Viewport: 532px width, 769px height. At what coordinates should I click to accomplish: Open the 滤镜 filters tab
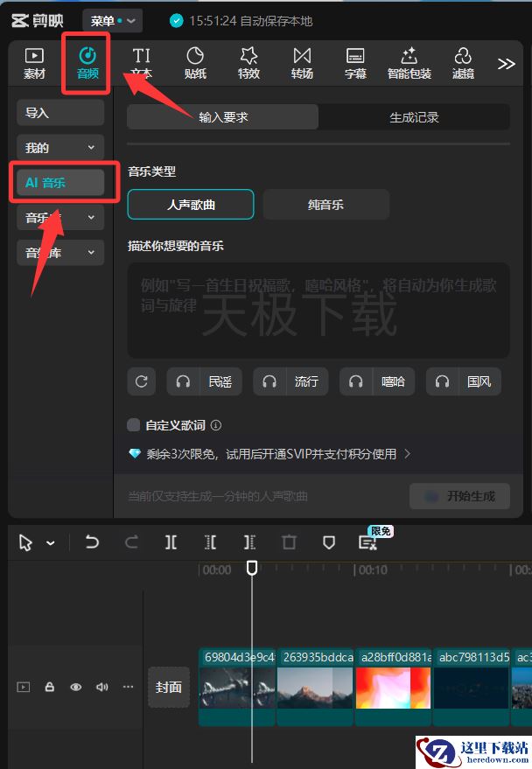[x=463, y=64]
